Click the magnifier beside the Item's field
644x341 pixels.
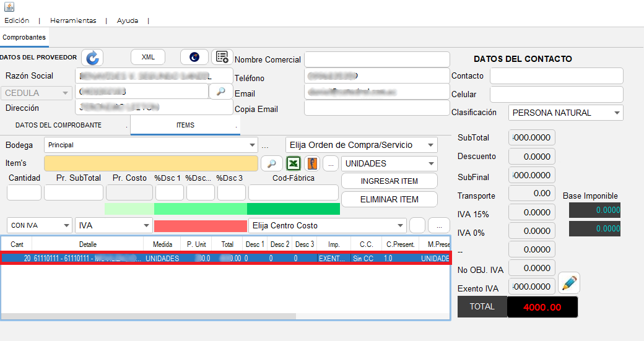[271, 163]
